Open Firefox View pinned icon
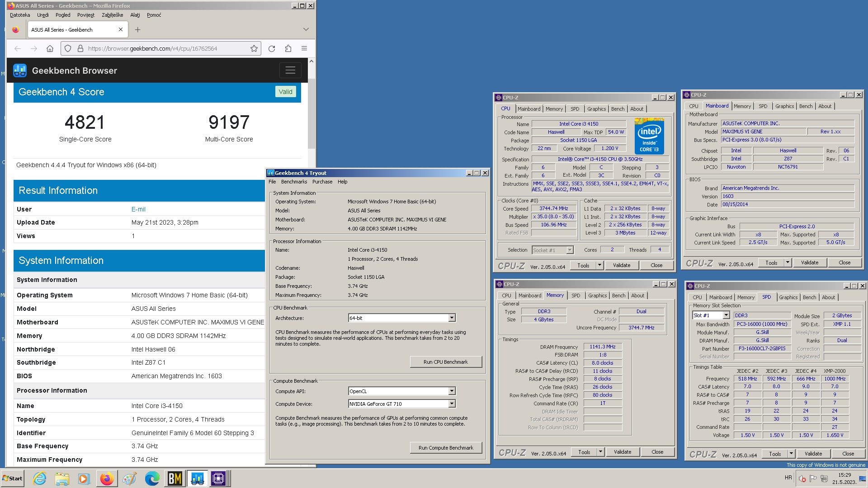868x488 pixels. click(16, 30)
